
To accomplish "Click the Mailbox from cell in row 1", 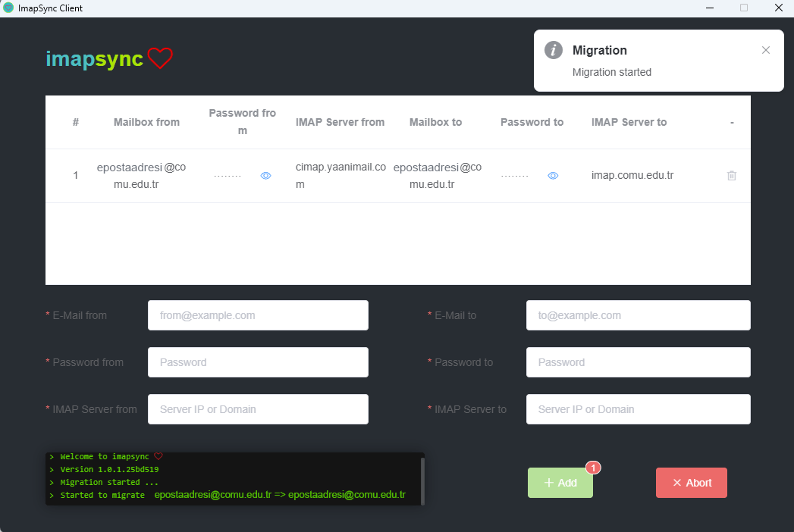I will tap(141, 176).
